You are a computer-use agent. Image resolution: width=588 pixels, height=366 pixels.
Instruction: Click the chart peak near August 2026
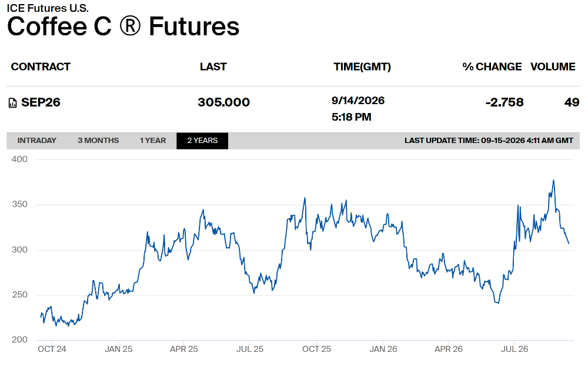[x=553, y=181]
